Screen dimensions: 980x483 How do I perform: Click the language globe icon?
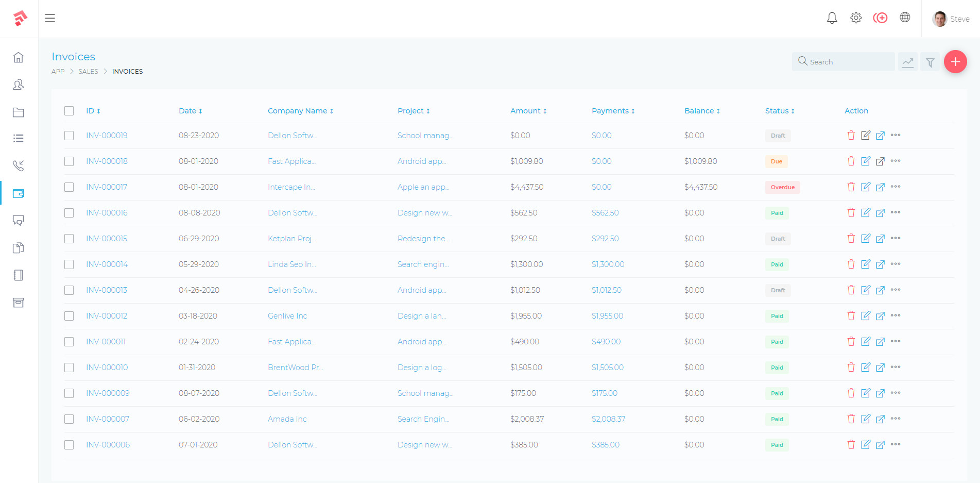pyautogui.click(x=905, y=17)
